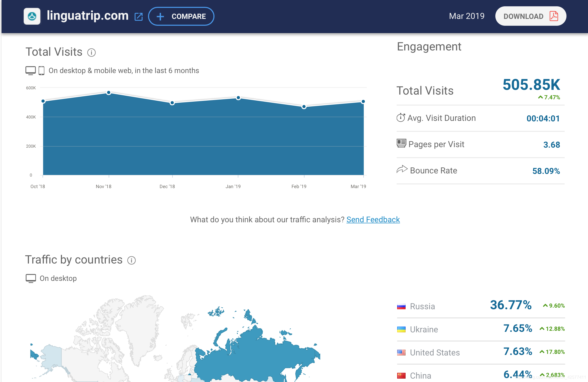This screenshot has height=382, width=588.
Task: Click the 600K y-axis label
Action: tap(31, 88)
